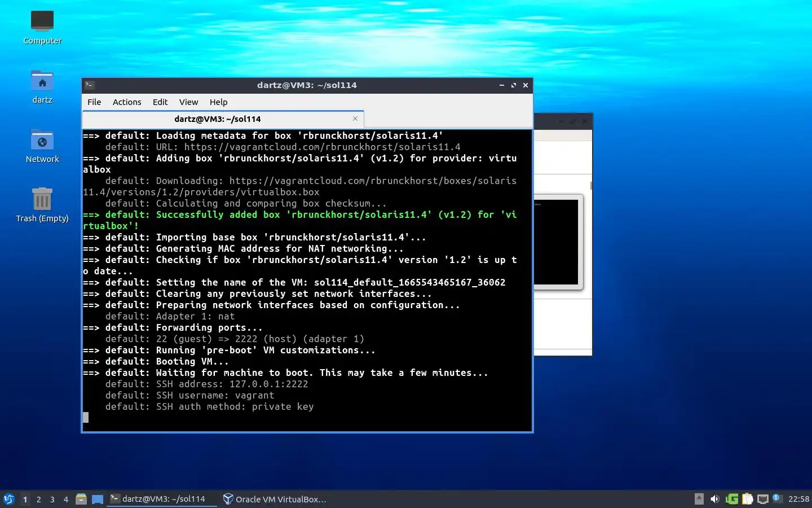Open the Lubuntu start menu bird icon
The height and width of the screenshot is (508, 812).
click(x=9, y=499)
